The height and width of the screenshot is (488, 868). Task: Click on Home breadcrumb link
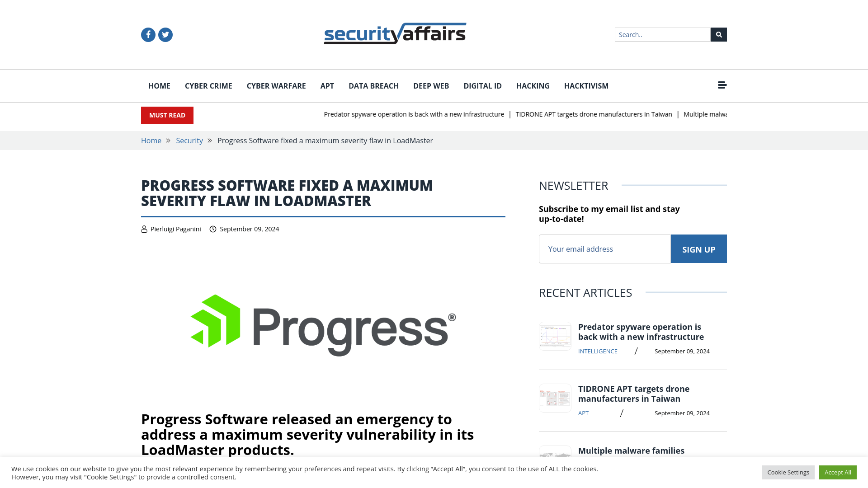click(151, 141)
